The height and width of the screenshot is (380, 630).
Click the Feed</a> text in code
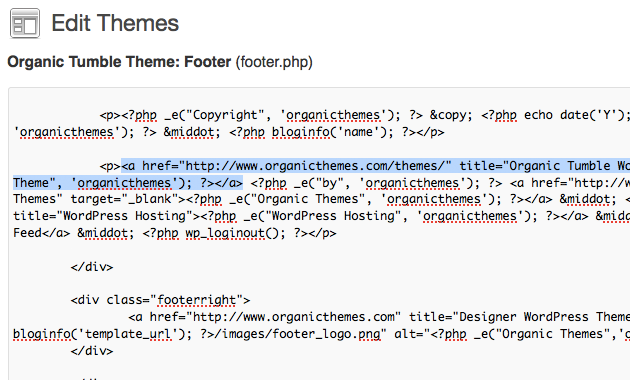(42, 233)
